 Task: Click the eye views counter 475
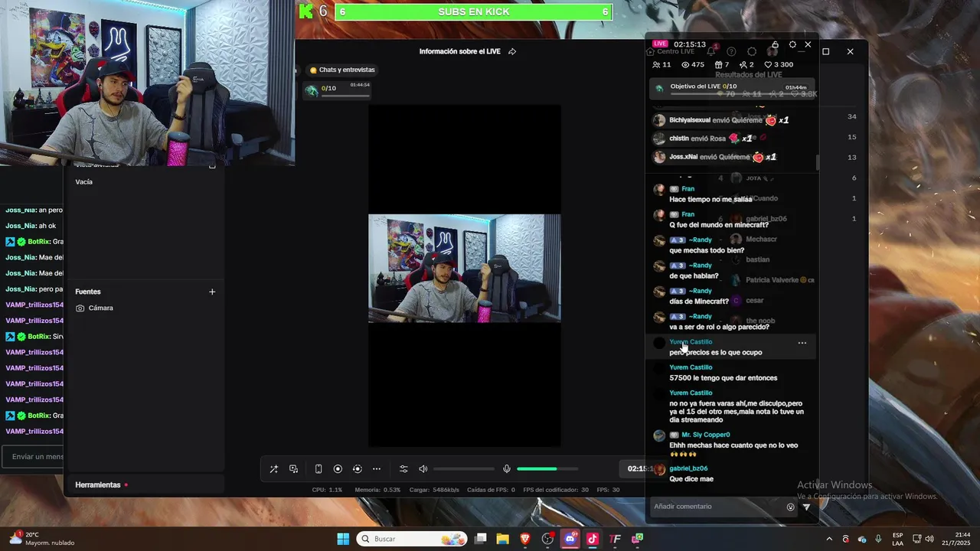click(x=692, y=64)
